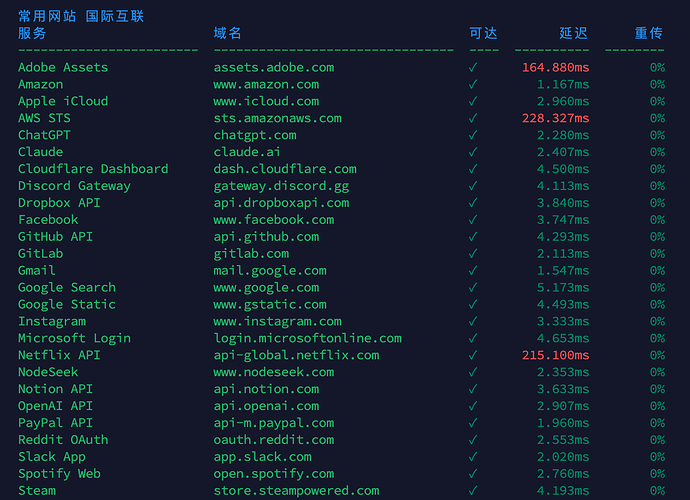Click the domain api-m.paypal.com

pyautogui.click(x=274, y=423)
